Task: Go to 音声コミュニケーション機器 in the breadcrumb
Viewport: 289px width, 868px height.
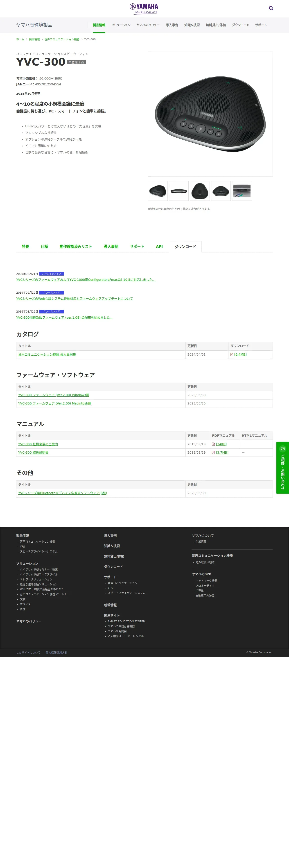Action: pyautogui.click(x=62, y=39)
